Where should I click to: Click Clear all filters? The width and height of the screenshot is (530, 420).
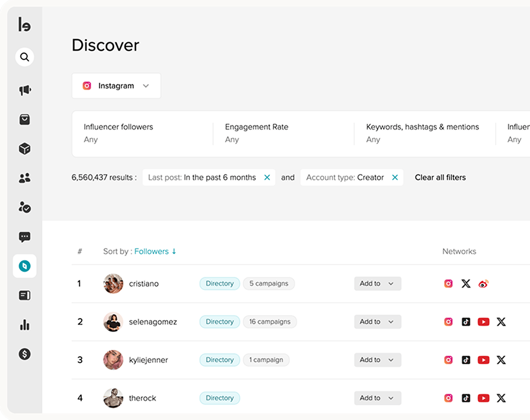coord(440,177)
